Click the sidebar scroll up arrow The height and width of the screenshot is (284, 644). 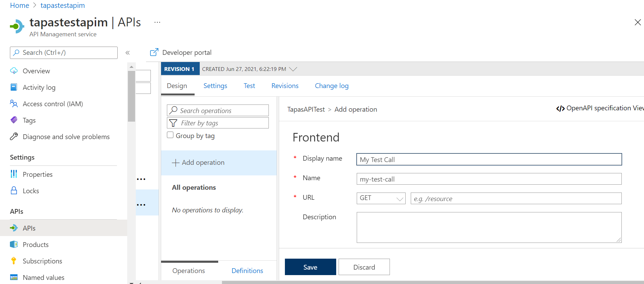pyautogui.click(x=131, y=66)
